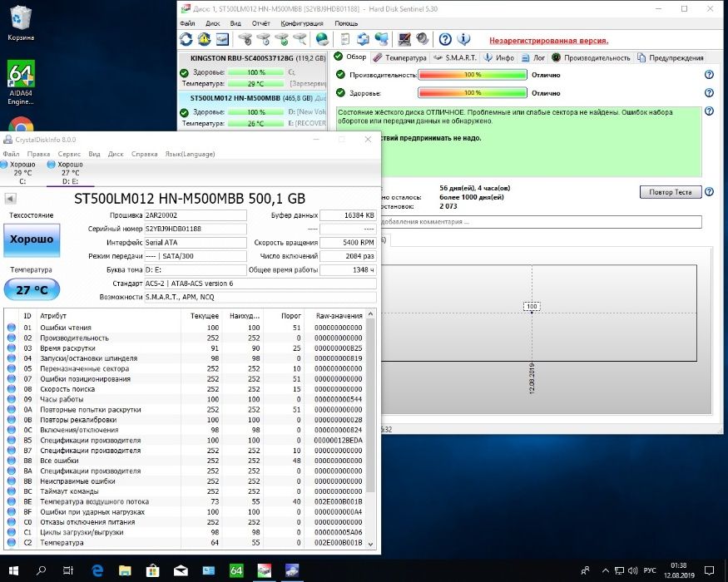Switch to Температура tab in Sentinel
This screenshot has width=728, height=582.
click(399, 57)
